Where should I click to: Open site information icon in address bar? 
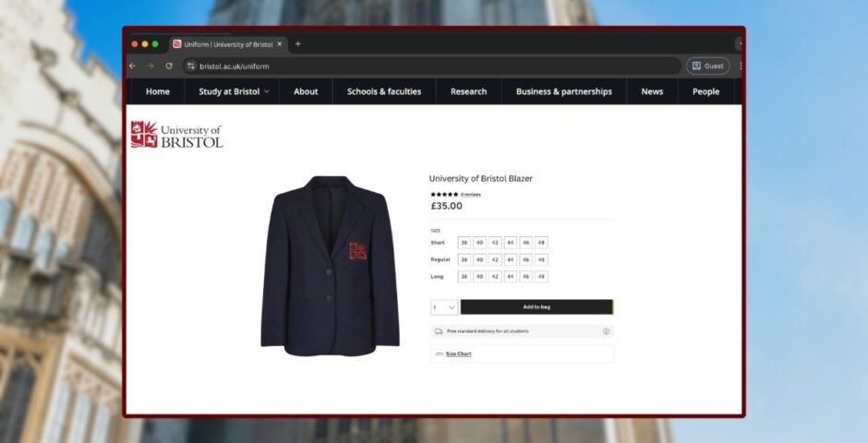(x=191, y=66)
